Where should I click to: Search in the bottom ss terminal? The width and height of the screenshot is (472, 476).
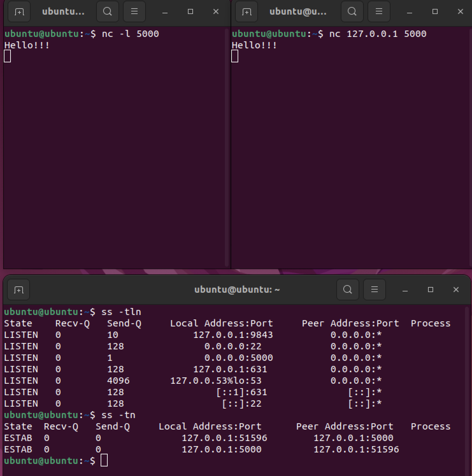347,290
